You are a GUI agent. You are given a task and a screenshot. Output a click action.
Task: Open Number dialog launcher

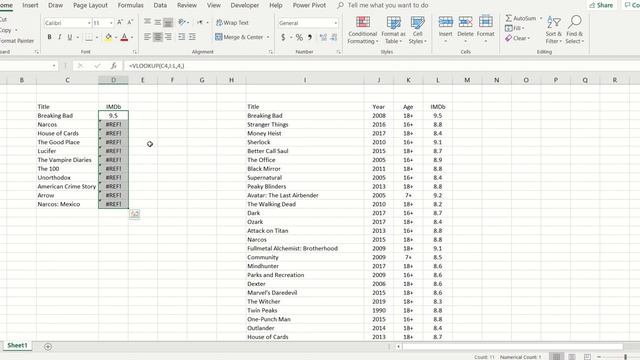pyautogui.click(x=338, y=52)
